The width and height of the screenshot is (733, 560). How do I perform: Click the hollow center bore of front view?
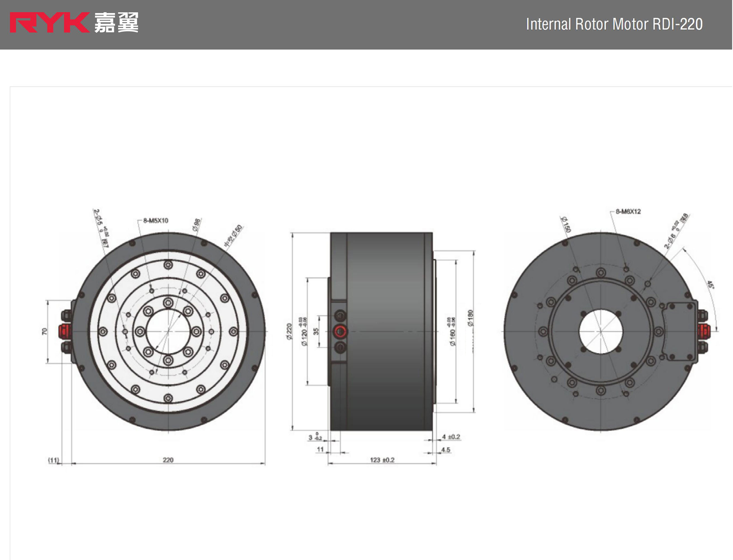[x=168, y=331]
